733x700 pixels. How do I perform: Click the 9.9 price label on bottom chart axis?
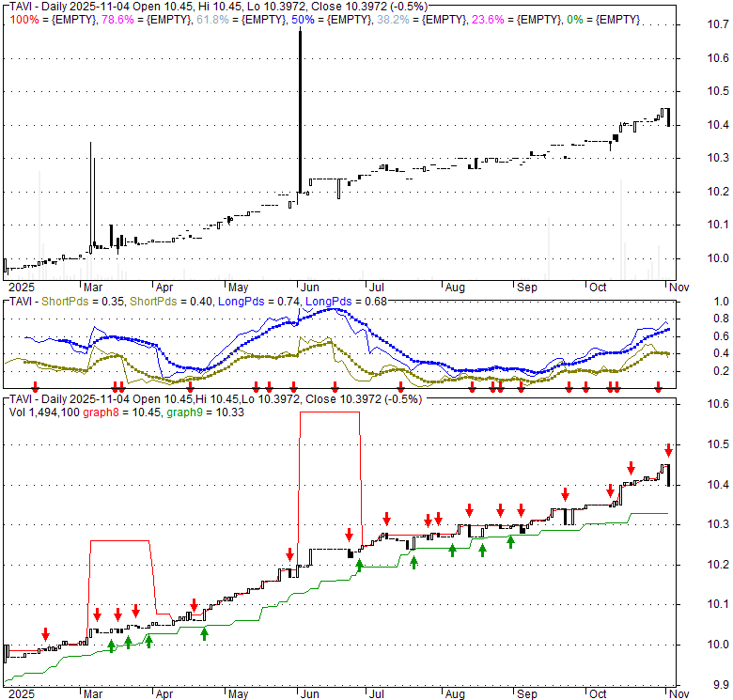pos(722,686)
